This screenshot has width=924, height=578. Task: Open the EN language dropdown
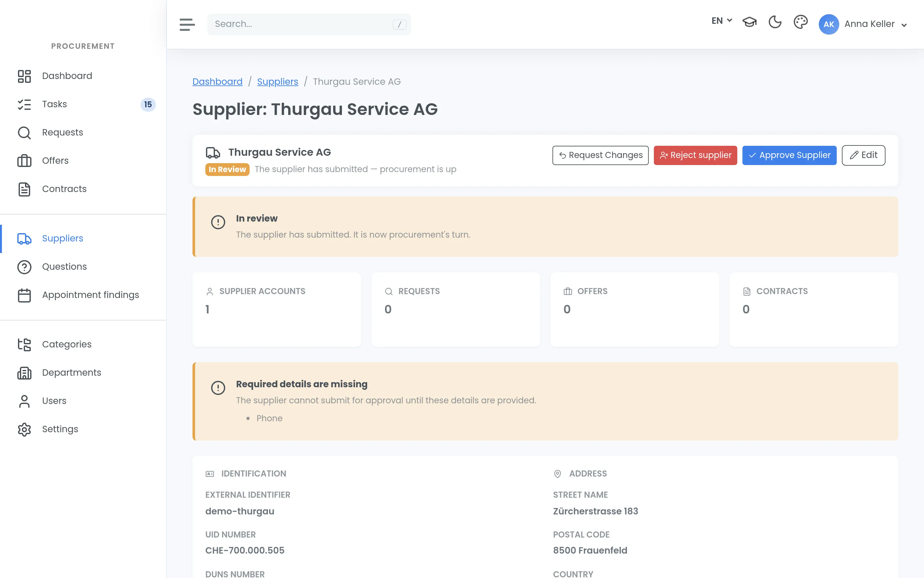point(722,21)
